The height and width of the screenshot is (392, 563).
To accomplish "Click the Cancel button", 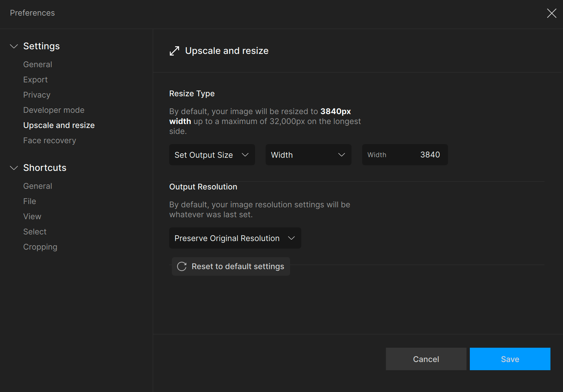I will pos(426,359).
